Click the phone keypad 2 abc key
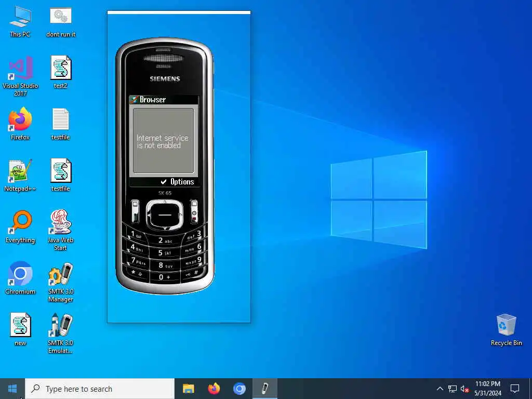 (x=165, y=240)
